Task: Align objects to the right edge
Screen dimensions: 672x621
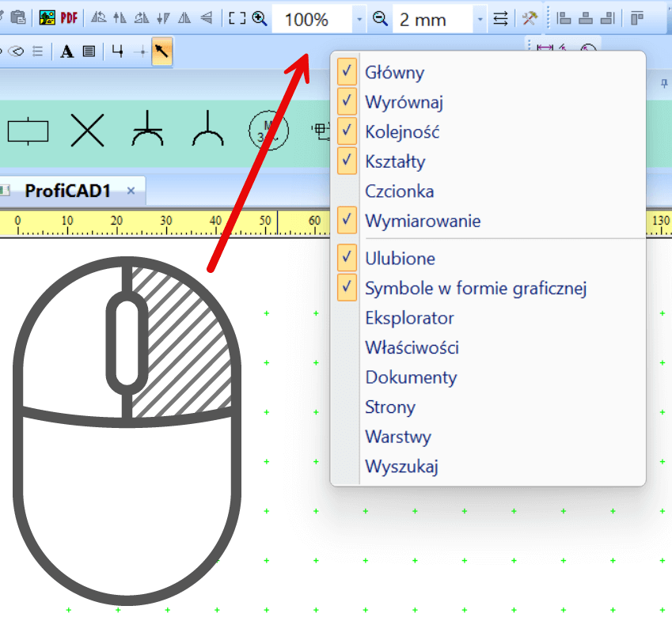Action: click(x=607, y=18)
